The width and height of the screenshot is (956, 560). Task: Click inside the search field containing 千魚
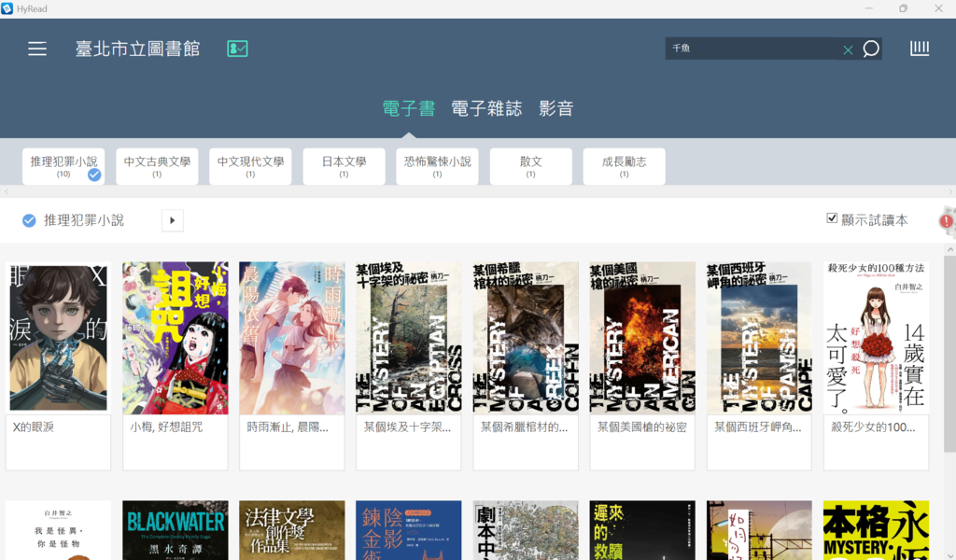tap(753, 49)
